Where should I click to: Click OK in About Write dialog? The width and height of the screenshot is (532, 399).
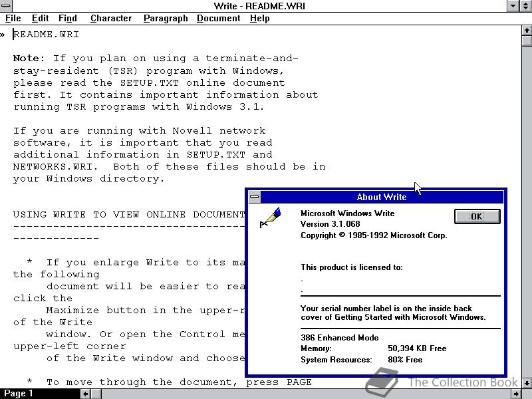477,217
